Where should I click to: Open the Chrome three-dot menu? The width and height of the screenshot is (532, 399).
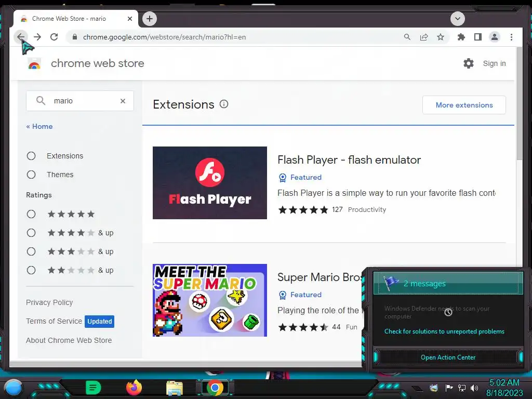[x=511, y=37]
